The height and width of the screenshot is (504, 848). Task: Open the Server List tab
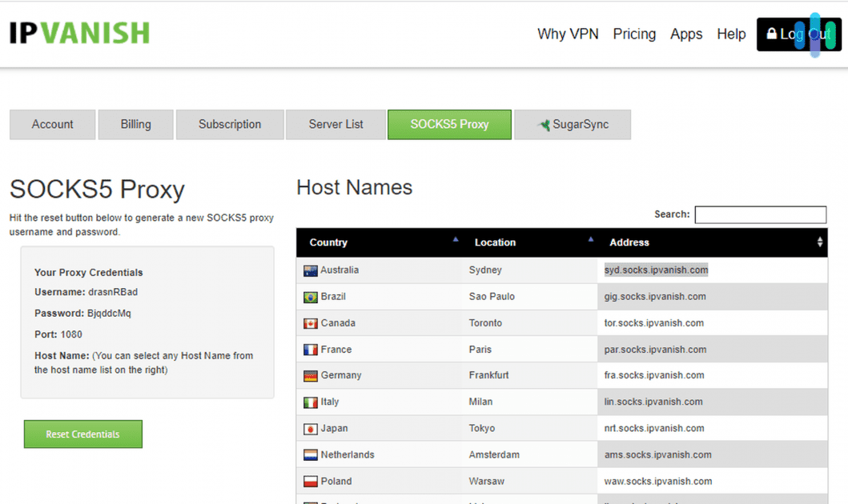336,124
